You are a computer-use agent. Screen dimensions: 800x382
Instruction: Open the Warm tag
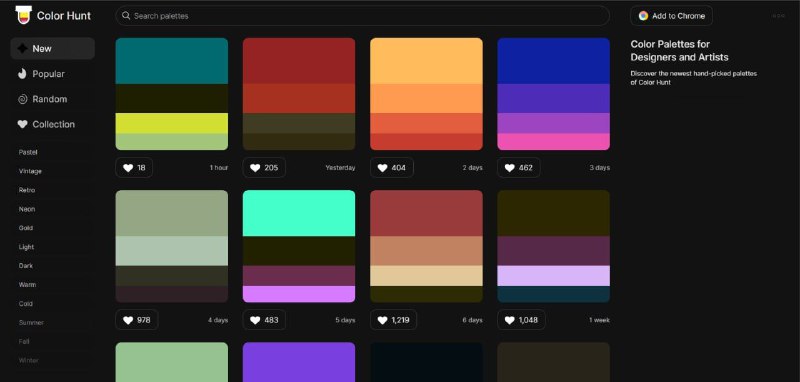[28, 285]
